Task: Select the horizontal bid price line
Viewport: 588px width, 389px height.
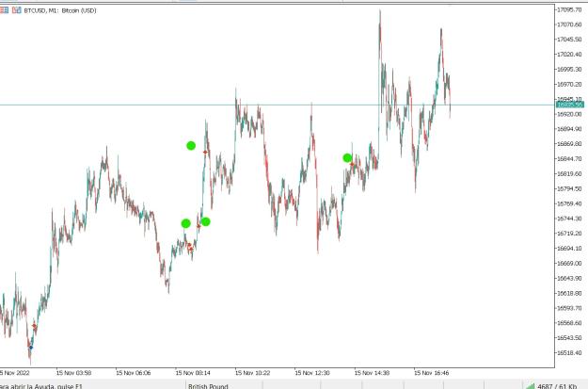Action: click(278, 105)
